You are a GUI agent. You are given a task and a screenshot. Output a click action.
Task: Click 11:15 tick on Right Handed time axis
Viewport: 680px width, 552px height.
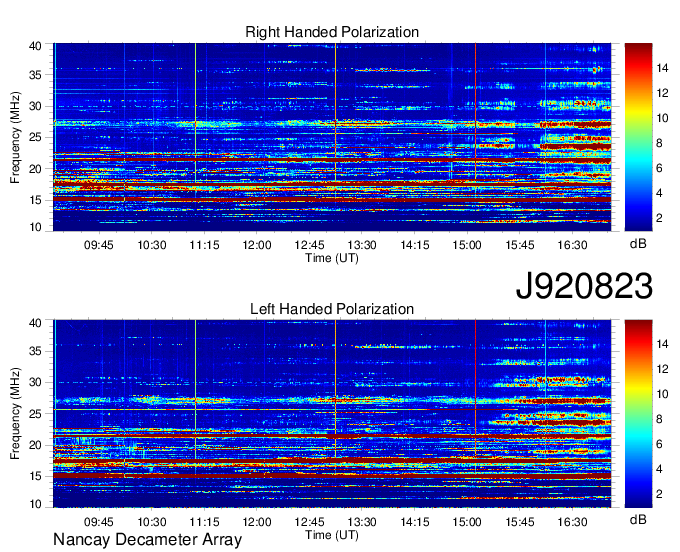(204, 245)
